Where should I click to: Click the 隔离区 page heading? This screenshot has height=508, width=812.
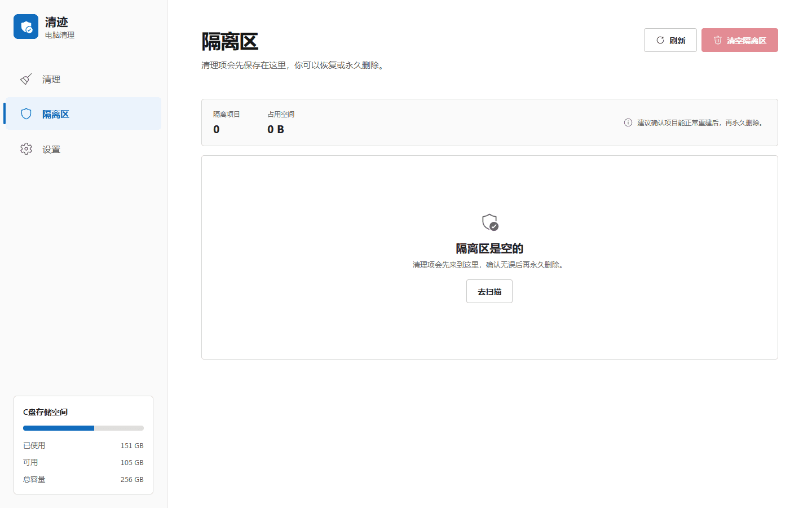(230, 42)
